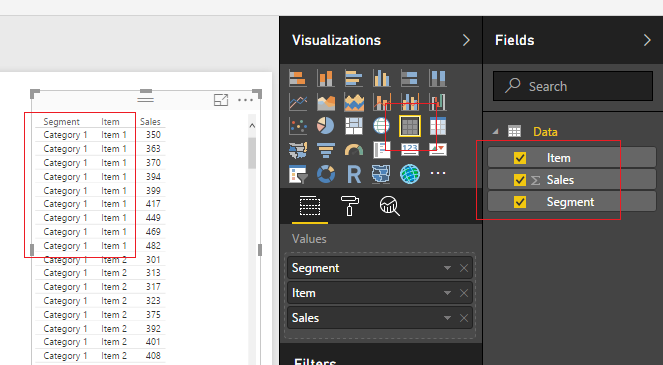This screenshot has width=663, height=365.
Task: Collapse the Data table tree node
Action: [x=495, y=132]
